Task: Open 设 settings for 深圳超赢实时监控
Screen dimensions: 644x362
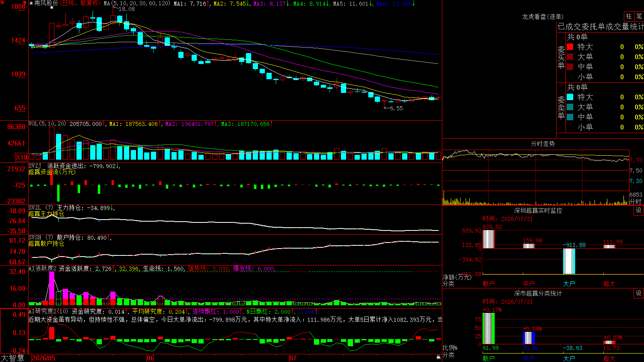Action: 639,210
